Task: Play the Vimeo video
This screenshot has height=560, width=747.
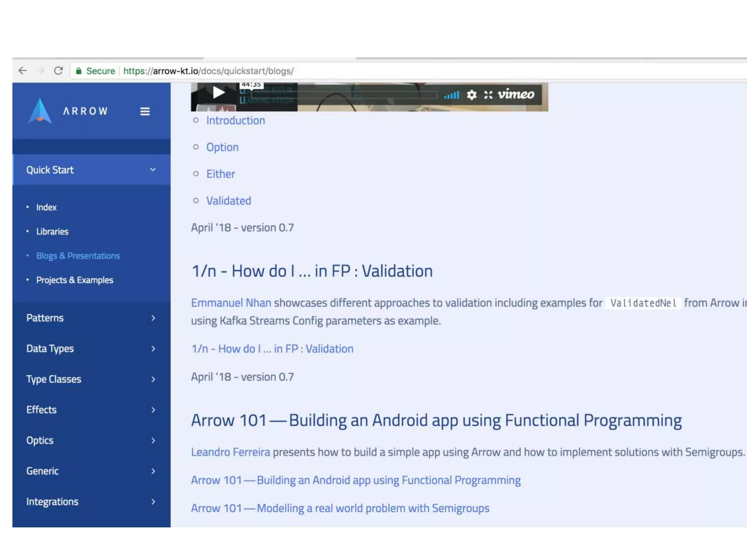Action: [x=218, y=93]
